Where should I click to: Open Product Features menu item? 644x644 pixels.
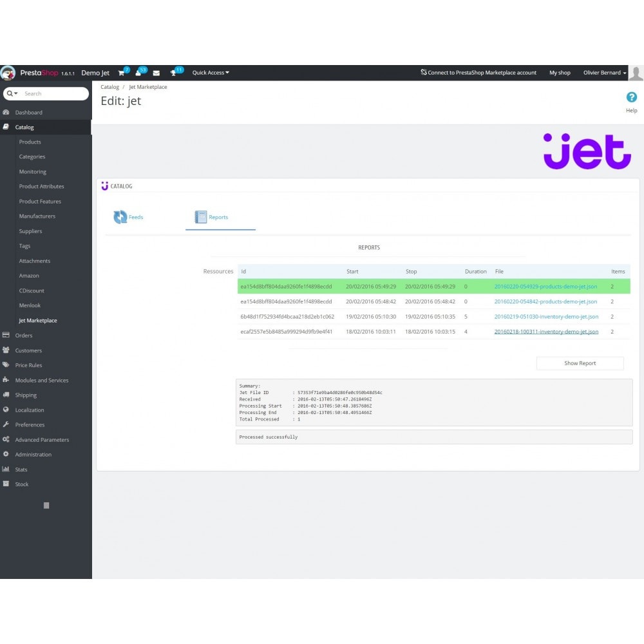click(40, 201)
